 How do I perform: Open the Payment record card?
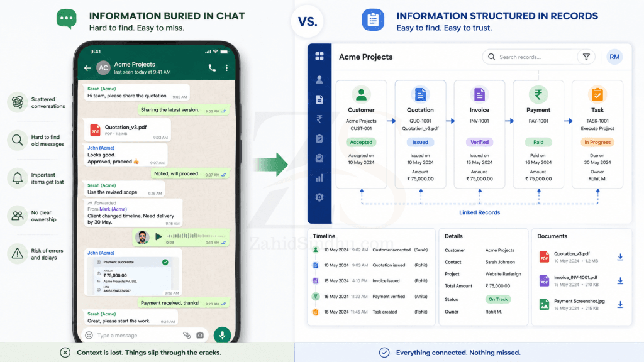[x=538, y=134]
